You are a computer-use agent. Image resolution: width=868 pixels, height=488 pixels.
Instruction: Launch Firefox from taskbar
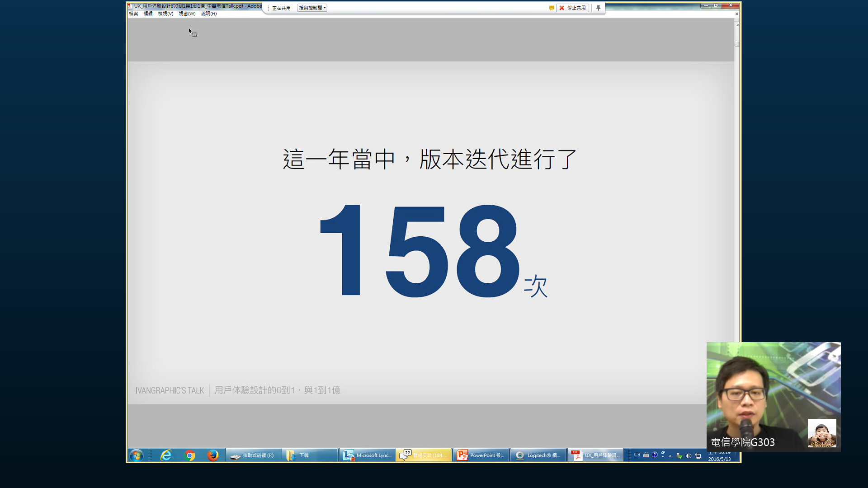[x=213, y=455]
